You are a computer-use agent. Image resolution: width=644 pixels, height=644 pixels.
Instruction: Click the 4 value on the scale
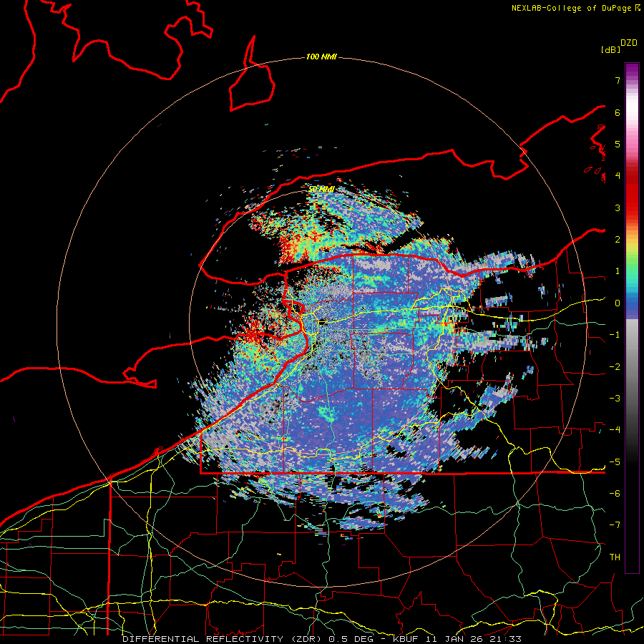[x=618, y=176]
